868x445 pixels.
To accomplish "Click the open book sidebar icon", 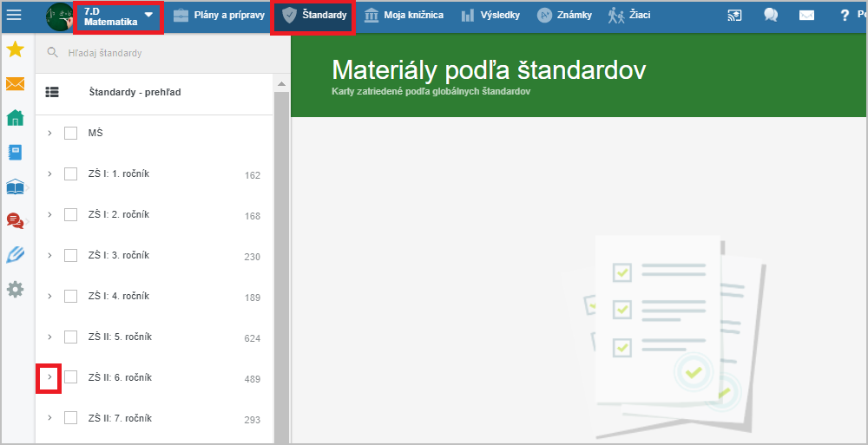I will tap(15, 188).
